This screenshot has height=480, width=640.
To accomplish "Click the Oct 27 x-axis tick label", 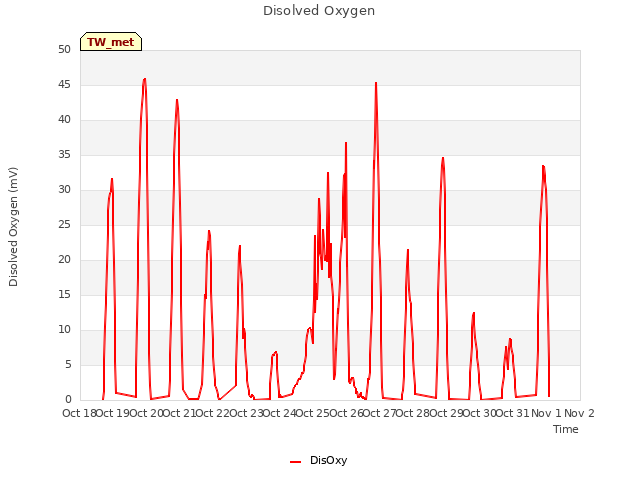I will coord(380,413).
